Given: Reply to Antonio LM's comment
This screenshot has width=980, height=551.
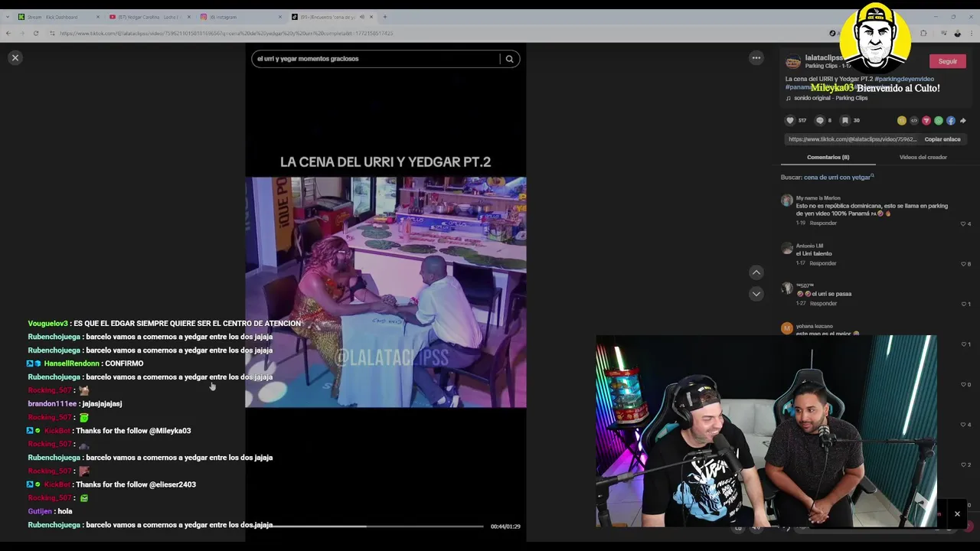Looking at the screenshot, I should [x=823, y=263].
